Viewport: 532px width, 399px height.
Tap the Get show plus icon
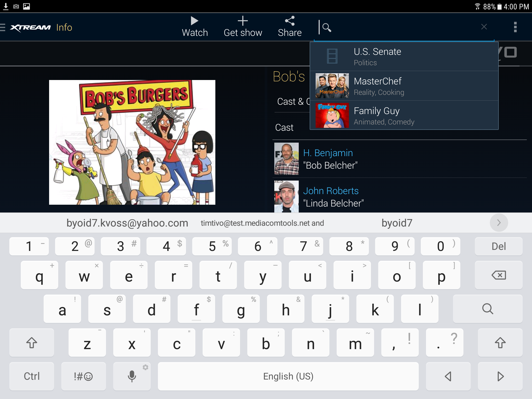coord(243,21)
